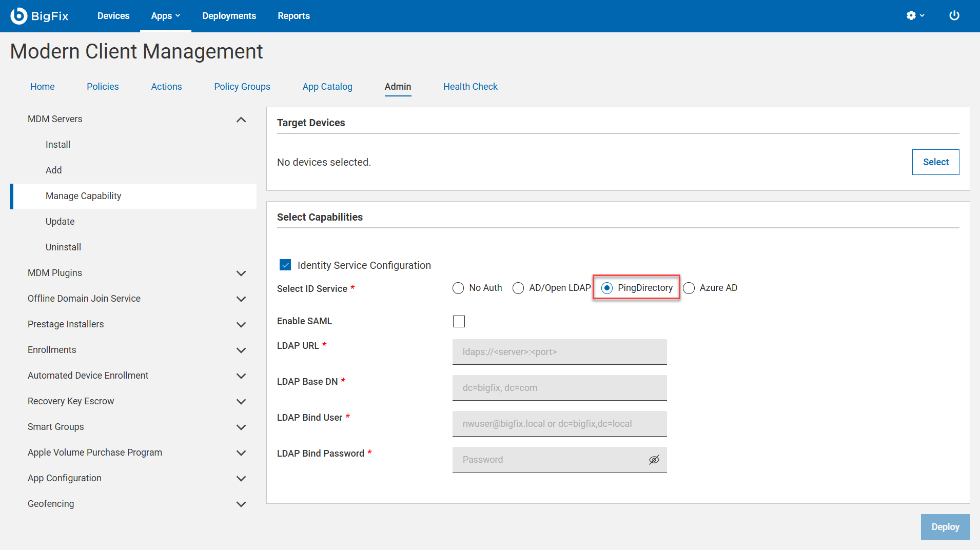The width and height of the screenshot is (980, 550).
Task: Click the LDAP URL input field
Action: (x=559, y=352)
